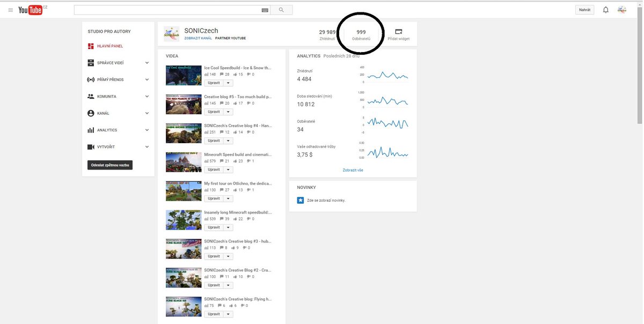Open Upravit dropdown arrow for Creative blog #5
This screenshot has width=644, height=324.
[228, 112]
